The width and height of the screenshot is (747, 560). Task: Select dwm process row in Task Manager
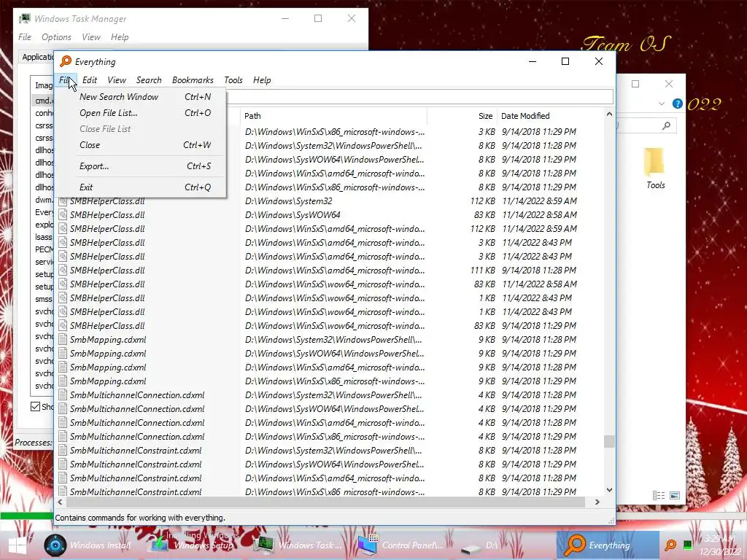44,200
